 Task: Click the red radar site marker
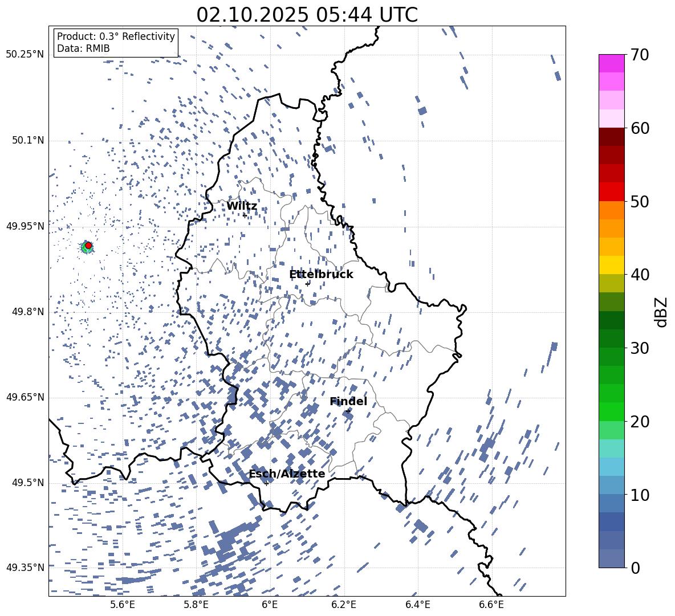point(88,246)
